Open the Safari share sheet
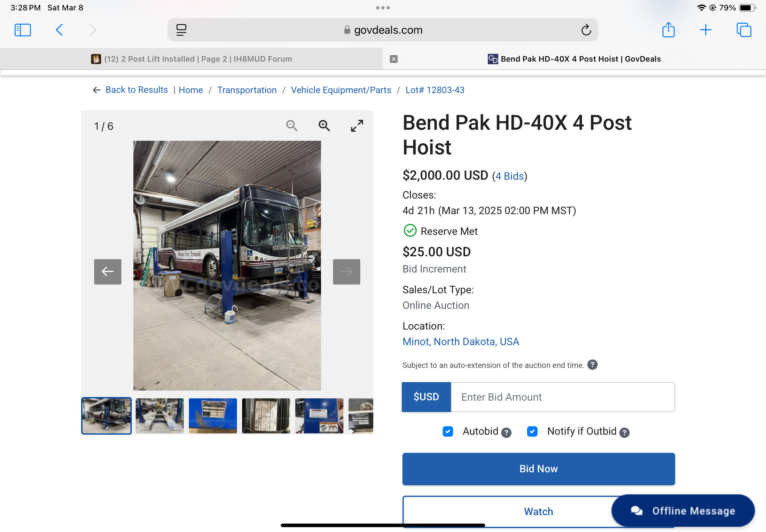Image resolution: width=766 pixels, height=532 pixels. coord(668,30)
